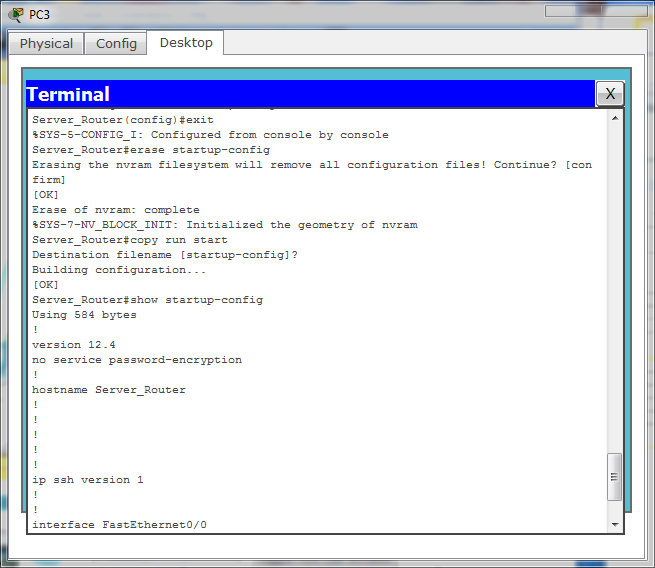Click the 'Destination filename [startup-config]?' line
The width and height of the screenshot is (655, 568).
pyautogui.click(x=165, y=255)
